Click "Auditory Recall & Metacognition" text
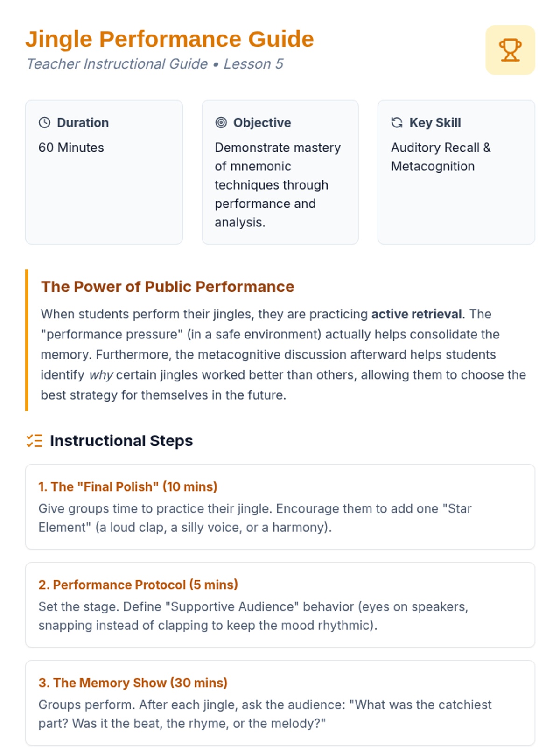Image resolution: width=560 pixels, height=747 pixels. pos(441,157)
